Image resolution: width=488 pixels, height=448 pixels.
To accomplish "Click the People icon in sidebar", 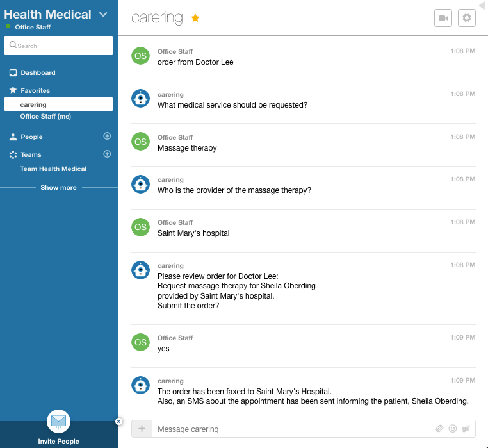I will tap(13, 137).
